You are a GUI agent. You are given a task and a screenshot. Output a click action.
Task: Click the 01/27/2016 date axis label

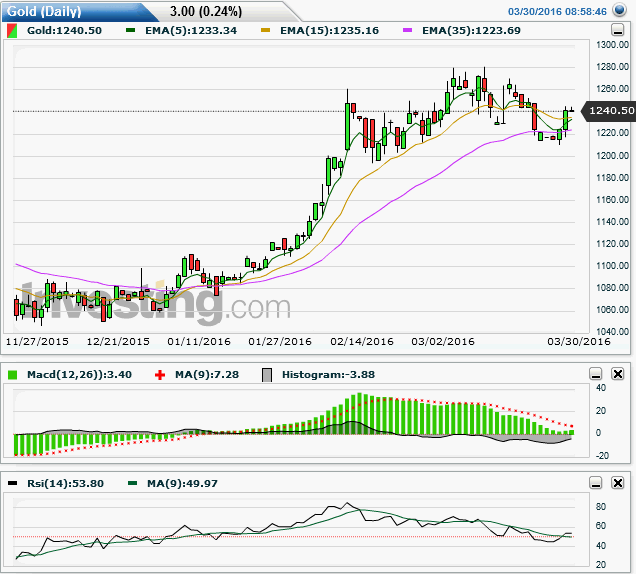(x=280, y=342)
